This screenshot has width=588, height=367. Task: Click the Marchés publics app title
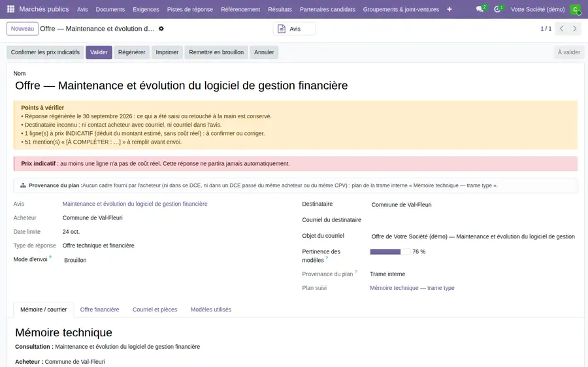44,9
